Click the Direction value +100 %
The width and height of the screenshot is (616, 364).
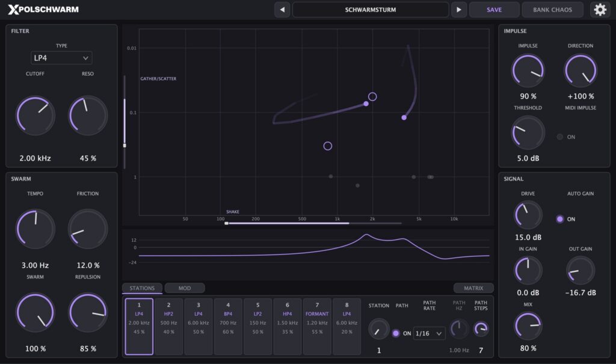coord(581,96)
